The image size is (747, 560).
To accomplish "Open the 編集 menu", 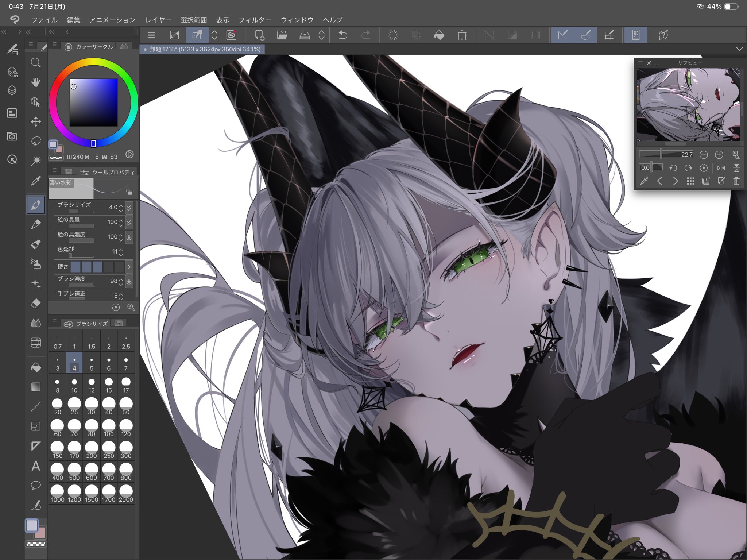I will tap(73, 20).
